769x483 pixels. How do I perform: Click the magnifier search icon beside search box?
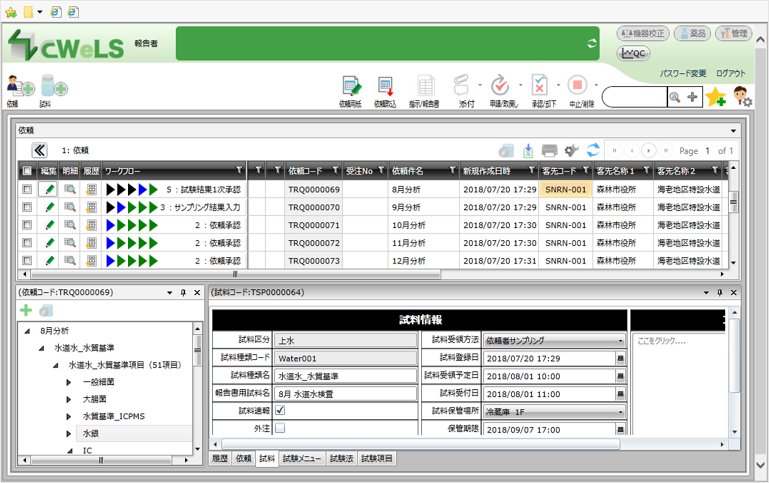(x=675, y=97)
